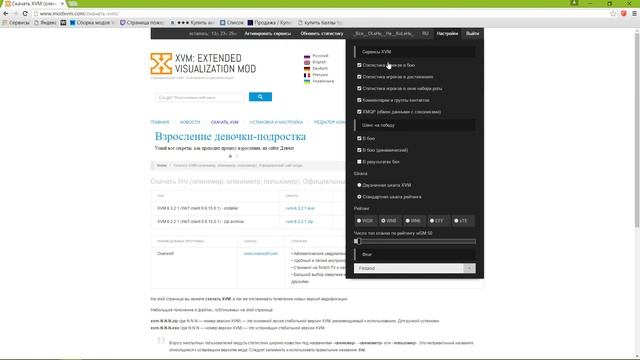Open the Список bookmark
The image size is (640, 360).
232,23
